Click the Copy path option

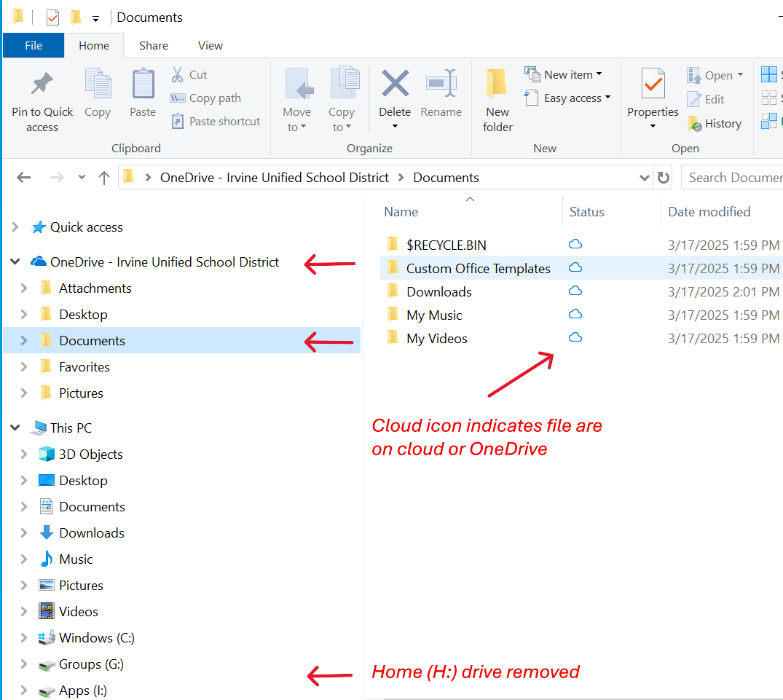(x=205, y=98)
